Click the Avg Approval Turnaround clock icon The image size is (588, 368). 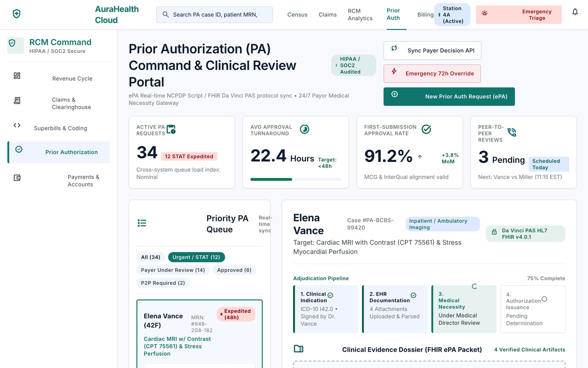pyautogui.click(x=305, y=129)
